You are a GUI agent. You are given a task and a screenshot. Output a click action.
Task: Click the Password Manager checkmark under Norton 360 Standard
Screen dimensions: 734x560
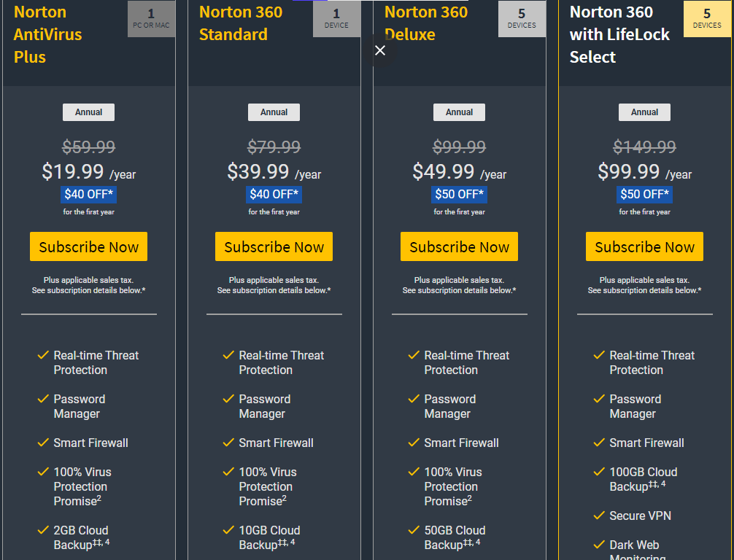[x=228, y=399]
